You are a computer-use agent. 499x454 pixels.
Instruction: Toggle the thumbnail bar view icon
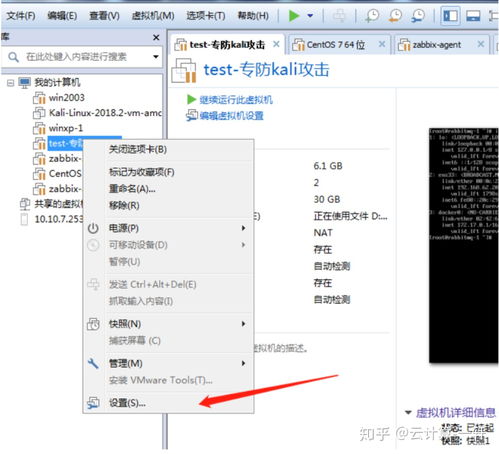click(473, 16)
